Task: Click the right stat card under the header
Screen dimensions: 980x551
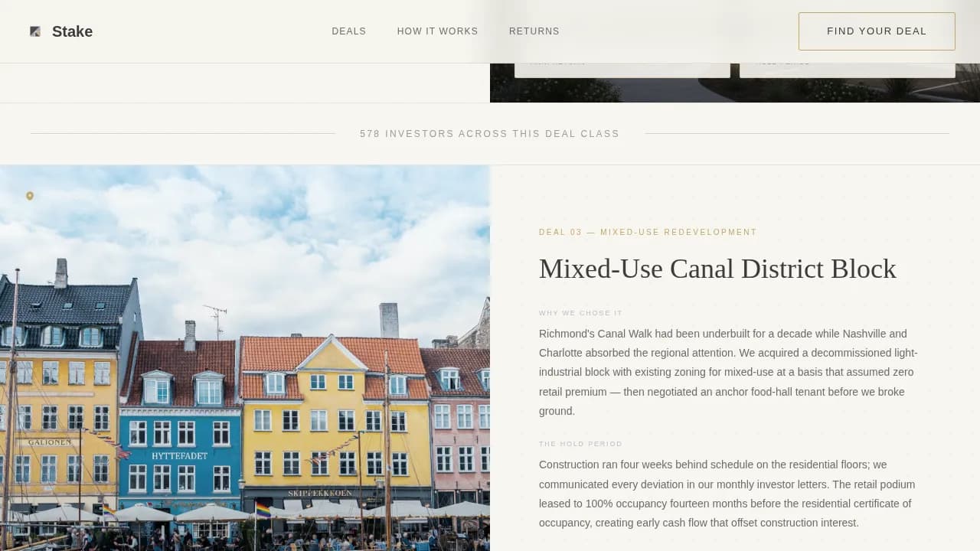Action: (x=847, y=70)
